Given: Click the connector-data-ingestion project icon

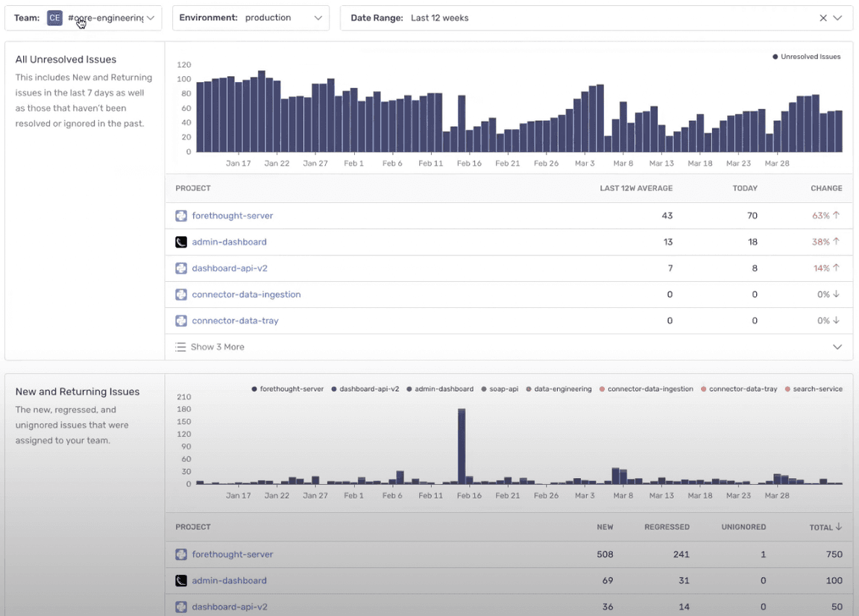Looking at the screenshot, I should click(180, 295).
